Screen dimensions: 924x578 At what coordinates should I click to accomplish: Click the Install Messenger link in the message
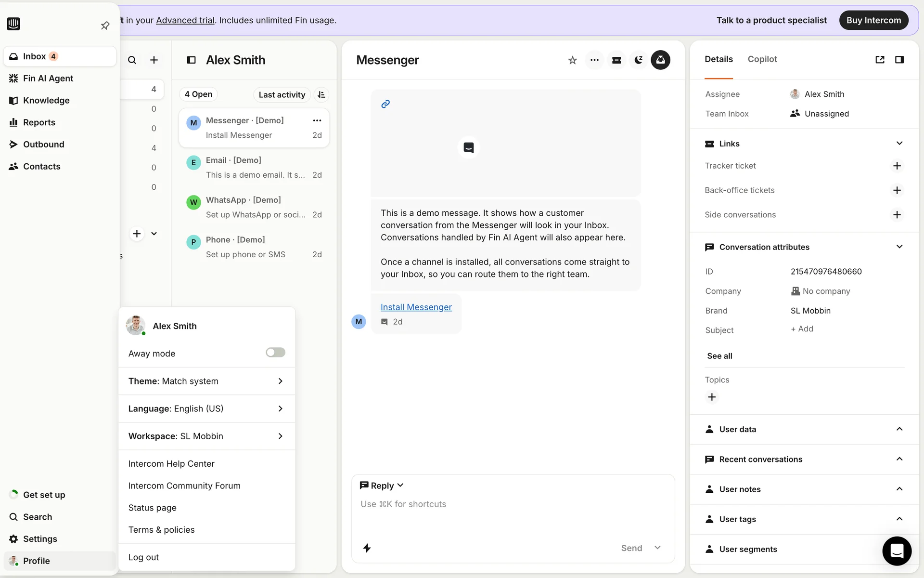coord(416,307)
